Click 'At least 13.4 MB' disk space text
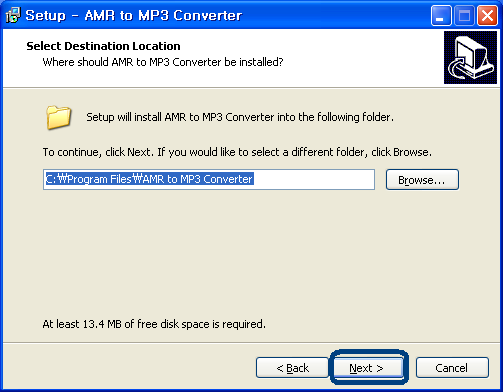 click(154, 324)
